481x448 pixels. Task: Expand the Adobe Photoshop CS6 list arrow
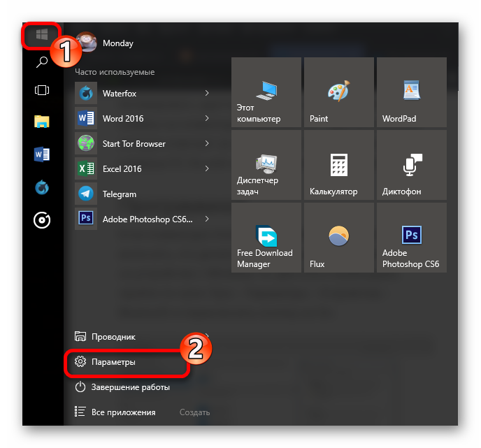coord(207,219)
